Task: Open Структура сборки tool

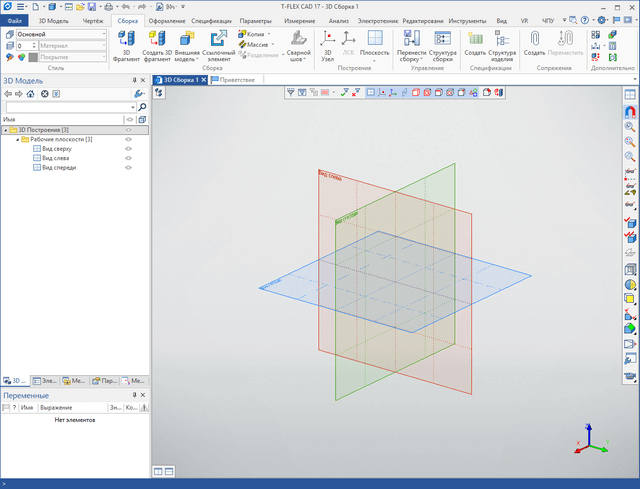Action: point(442,44)
